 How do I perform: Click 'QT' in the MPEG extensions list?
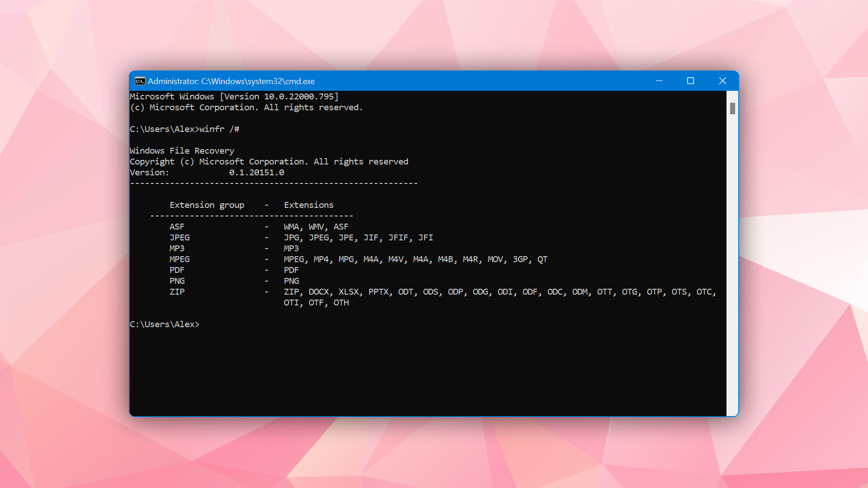(x=542, y=259)
